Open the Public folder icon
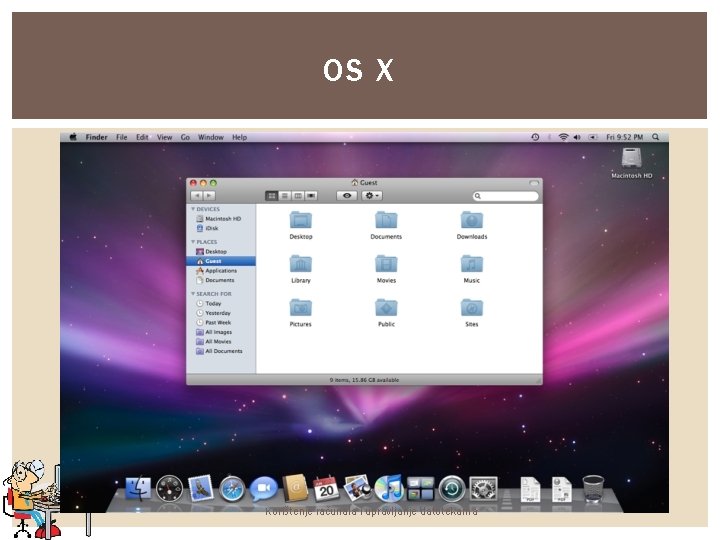 pos(386,308)
